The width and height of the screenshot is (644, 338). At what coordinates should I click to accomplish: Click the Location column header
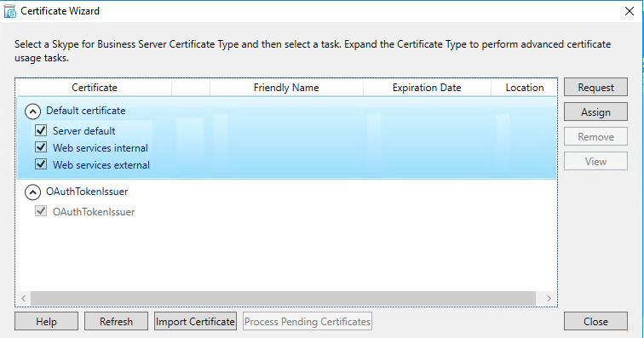click(x=524, y=88)
